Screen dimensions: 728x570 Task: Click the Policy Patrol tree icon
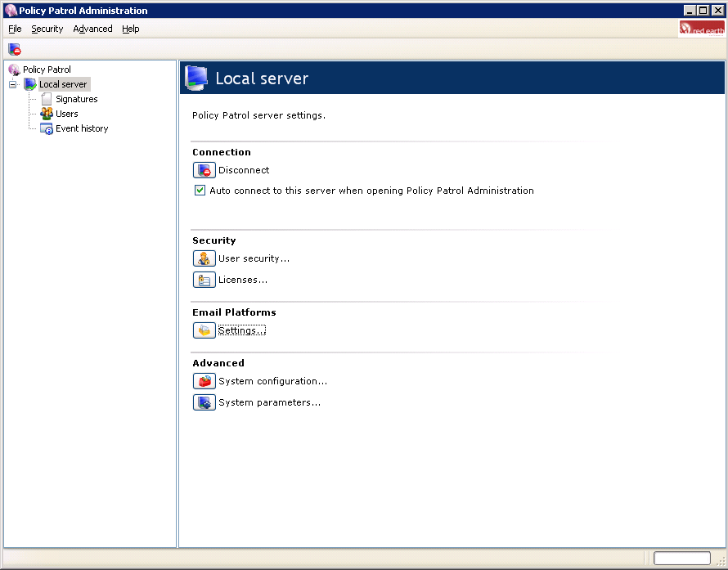[x=15, y=70]
